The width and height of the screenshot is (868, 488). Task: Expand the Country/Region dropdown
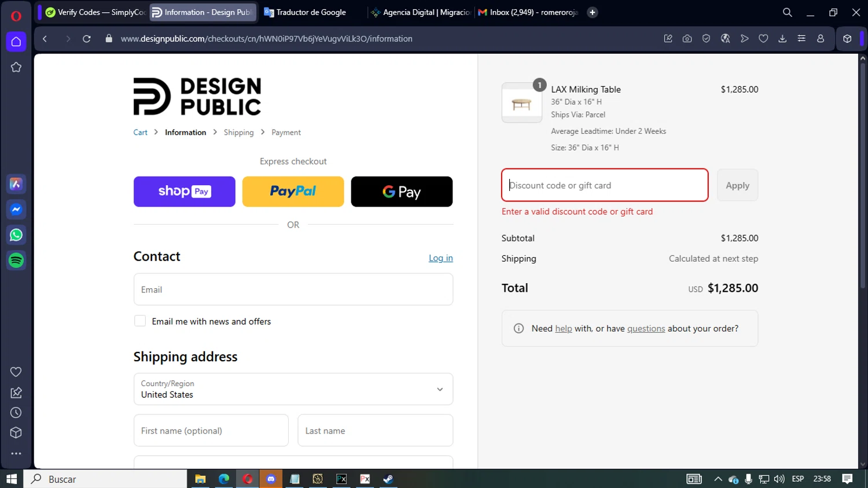pyautogui.click(x=293, y=389)
